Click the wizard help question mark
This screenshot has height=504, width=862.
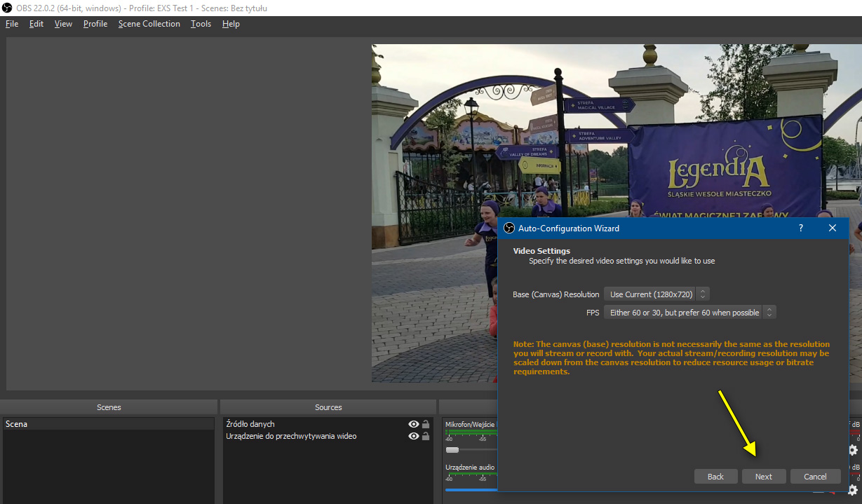(x=801, y=228)
